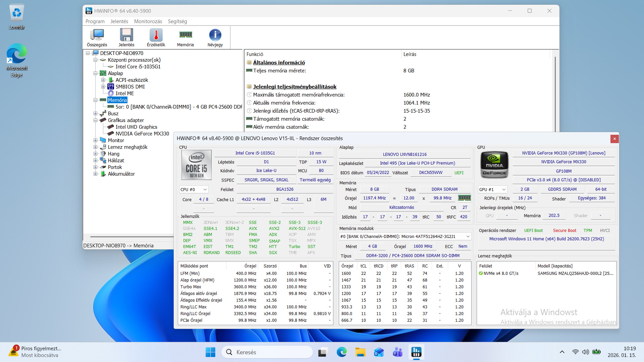Open the GPU #1 selector dropdown
Screen dimensions: 644x362
coord(492,189)
